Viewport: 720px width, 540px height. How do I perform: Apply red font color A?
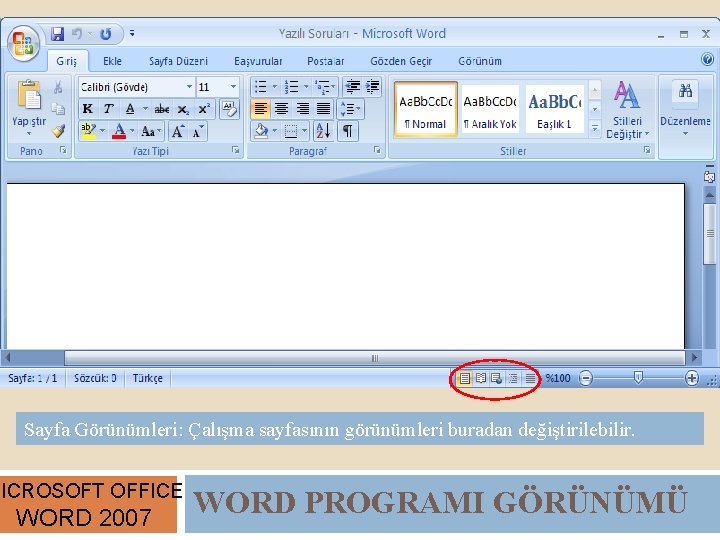[119, 132]
